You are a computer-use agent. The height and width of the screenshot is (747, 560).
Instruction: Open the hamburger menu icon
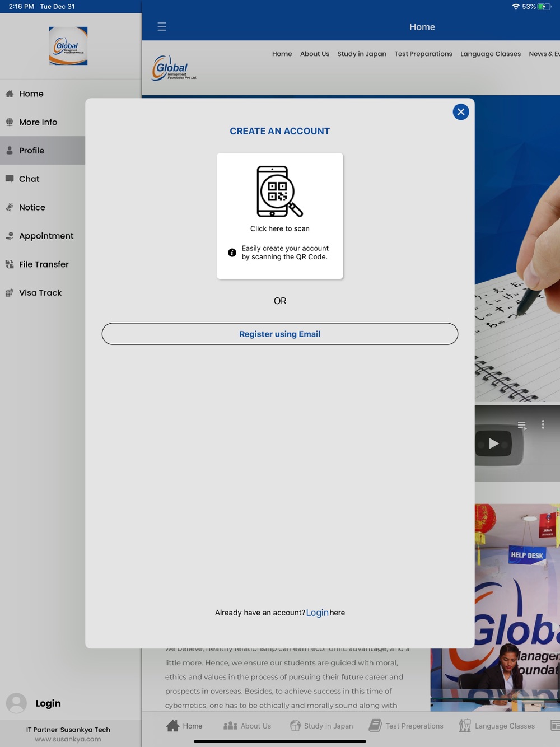[x=162, y=27]
